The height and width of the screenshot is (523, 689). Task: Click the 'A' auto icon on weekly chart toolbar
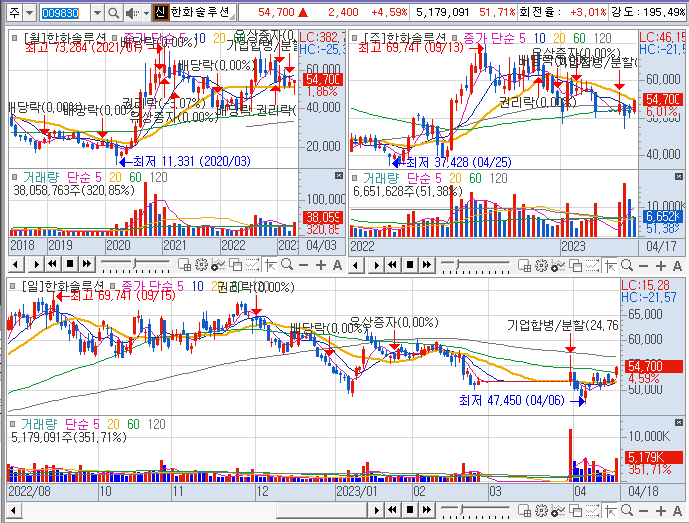coord(677,266)
